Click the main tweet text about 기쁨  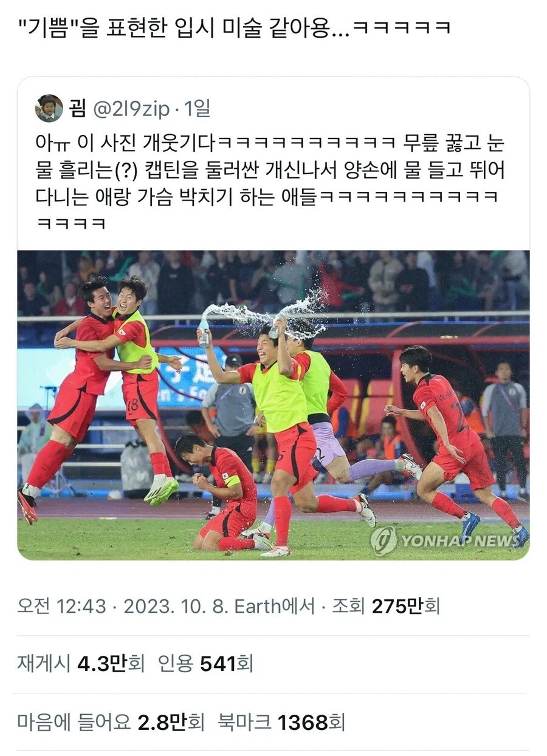[x=239, y=28]
